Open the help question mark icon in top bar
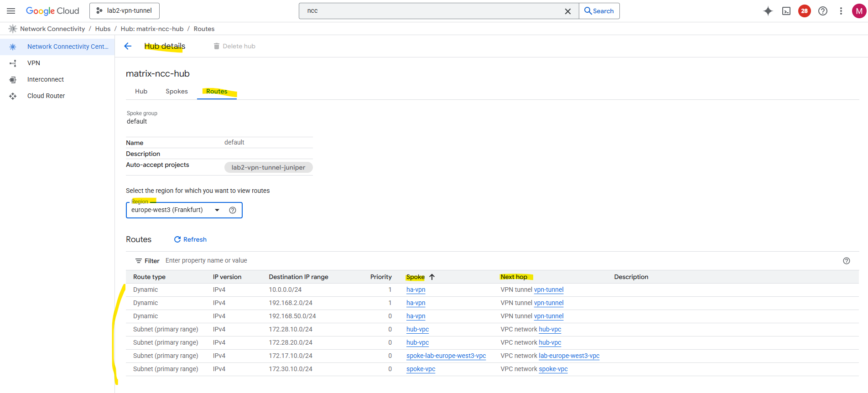The width and height of the screenshot is (868, 393). (x=823, y=11)
